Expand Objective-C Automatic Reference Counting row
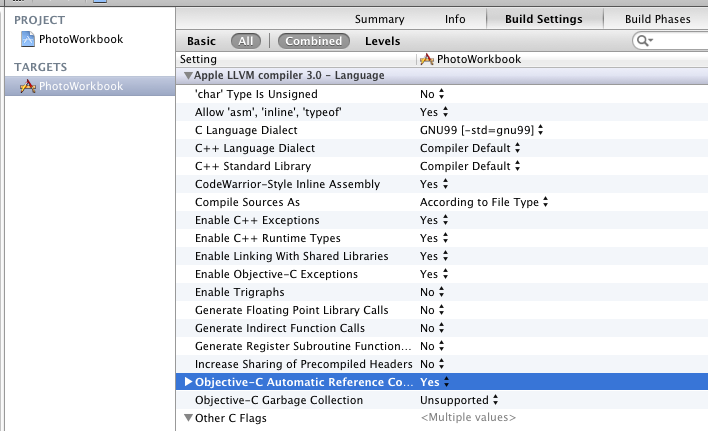This screenshot has height=431, width=708. 188,382
